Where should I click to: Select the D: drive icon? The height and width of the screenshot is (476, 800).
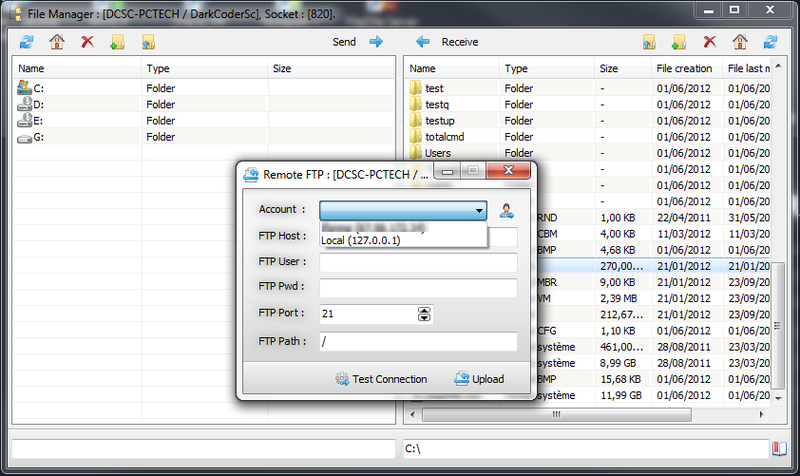tap(24, 104)
